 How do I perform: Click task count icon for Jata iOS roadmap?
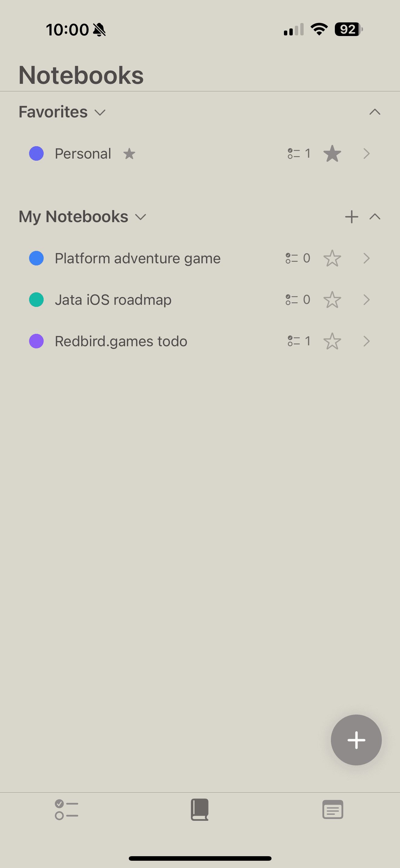[x=292, y=300]
